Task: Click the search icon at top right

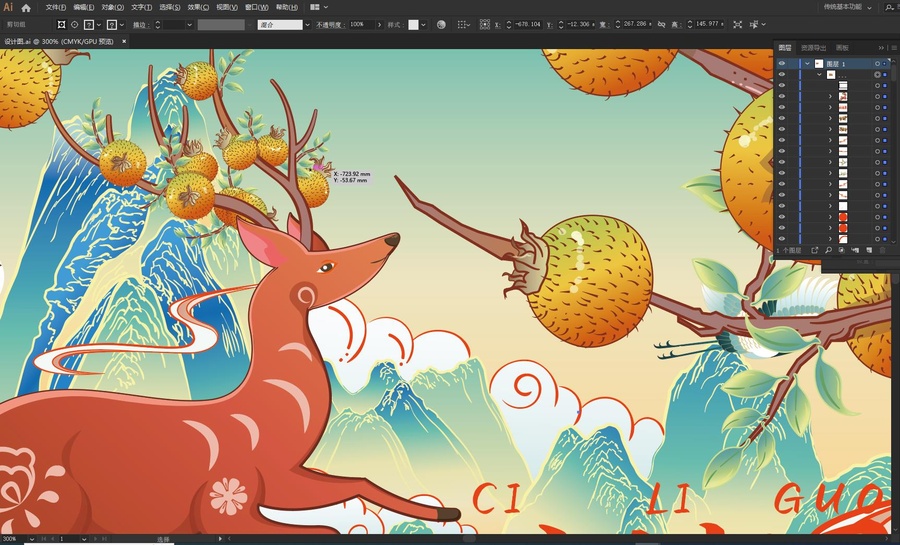Action: tap(890, 7)
